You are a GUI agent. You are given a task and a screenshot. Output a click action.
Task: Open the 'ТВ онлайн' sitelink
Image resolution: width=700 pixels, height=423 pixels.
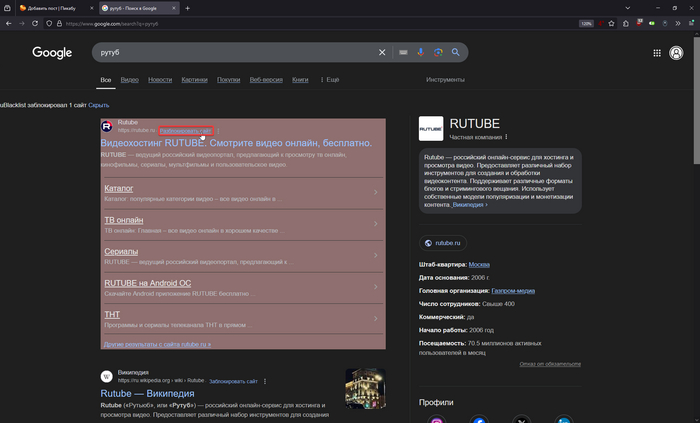[x=124, y=220]
